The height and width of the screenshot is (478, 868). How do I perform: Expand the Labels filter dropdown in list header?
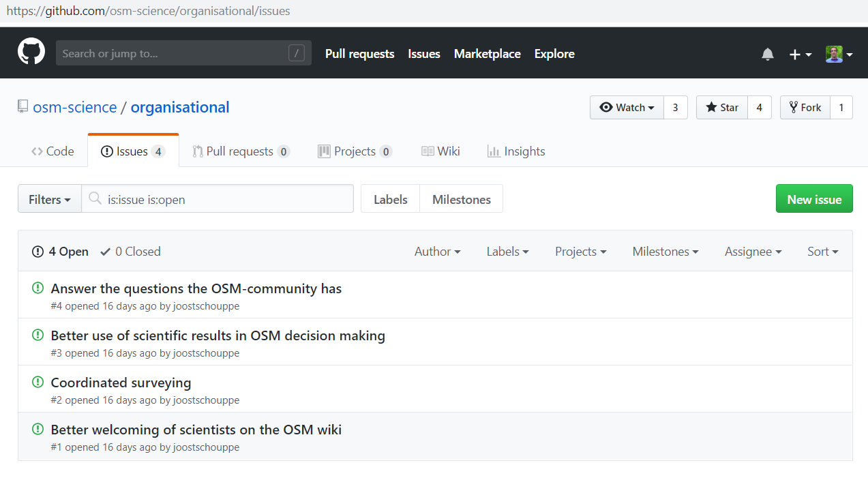pyautogui.click(x=508, y=252)
